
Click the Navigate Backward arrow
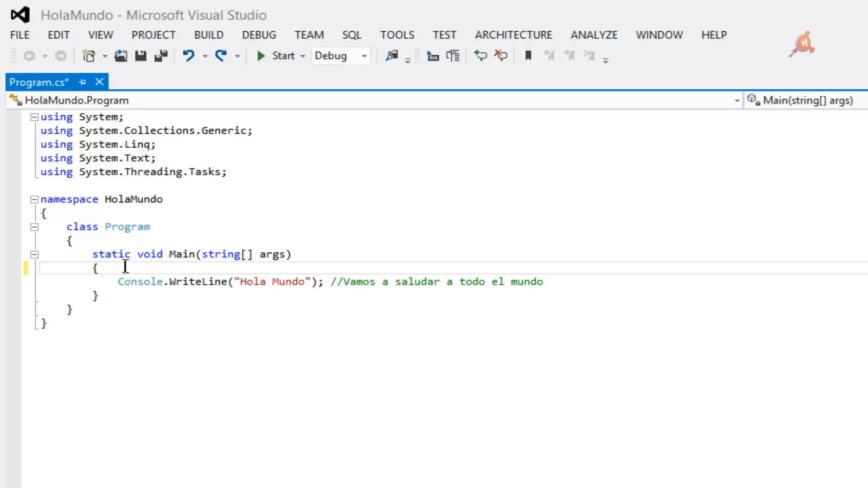tap(29, 56)
